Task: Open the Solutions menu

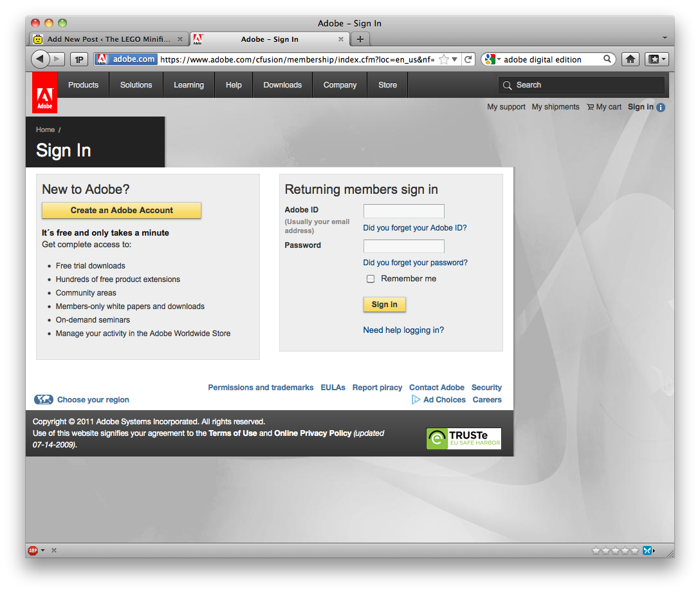Action: click(x=136, y=85)
